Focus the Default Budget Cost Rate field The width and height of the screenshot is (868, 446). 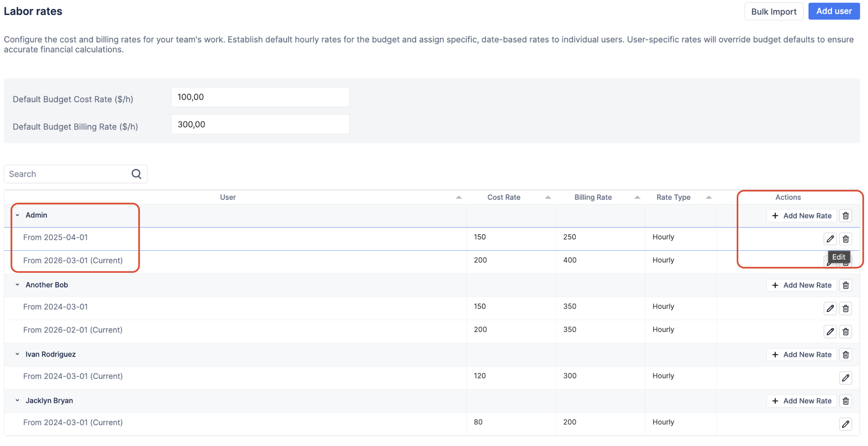pos(260,97)
